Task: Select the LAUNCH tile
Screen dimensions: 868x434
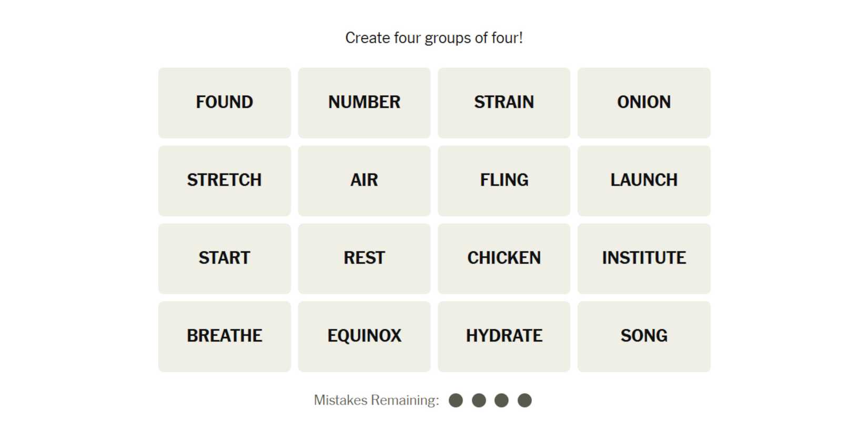Action: 644,180
